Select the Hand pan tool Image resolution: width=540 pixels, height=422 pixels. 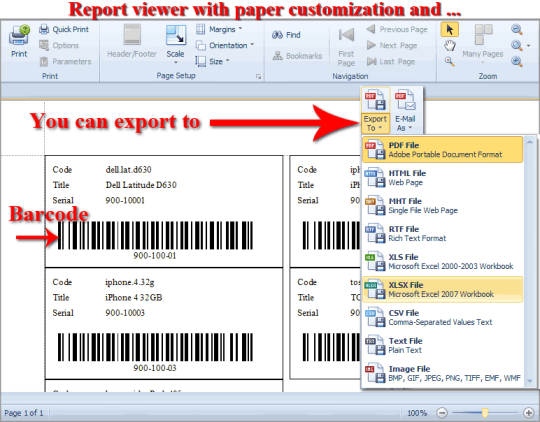click(x=449, y=45)
